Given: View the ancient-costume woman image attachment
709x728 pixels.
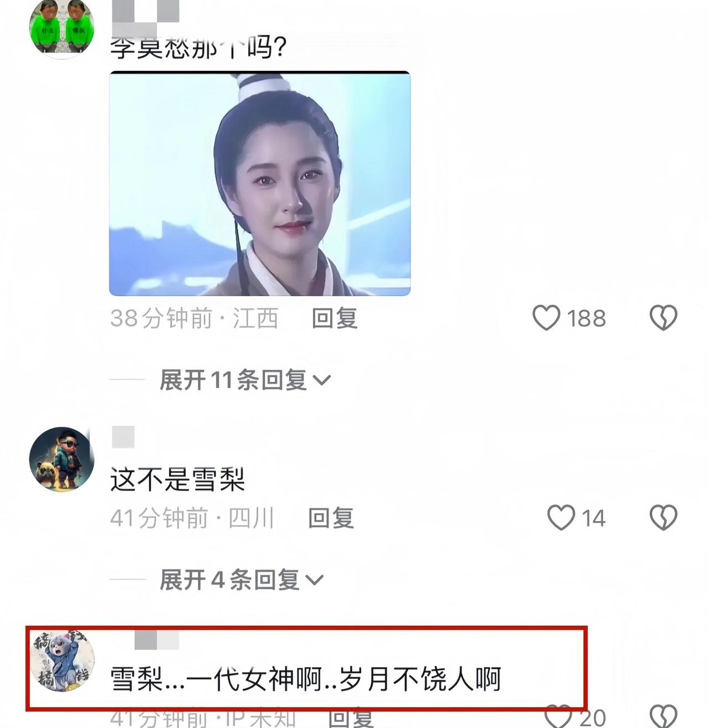Looking at the screenshot, I should coord(260,183).
